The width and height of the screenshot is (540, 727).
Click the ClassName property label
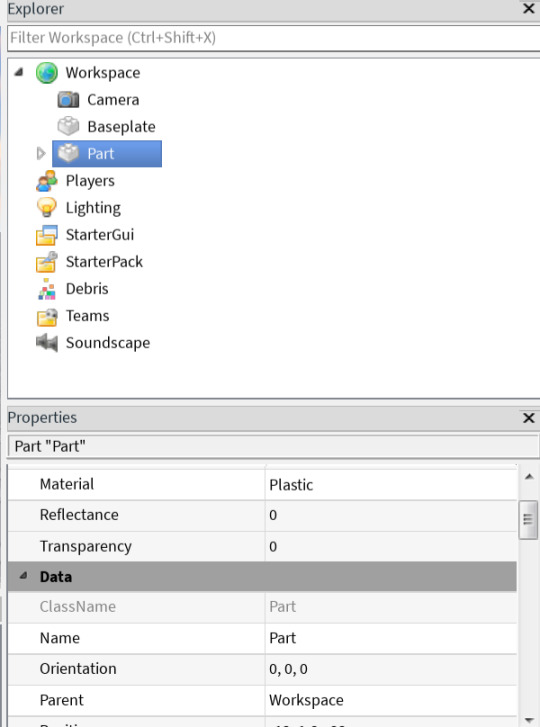(x=78, y=606)
